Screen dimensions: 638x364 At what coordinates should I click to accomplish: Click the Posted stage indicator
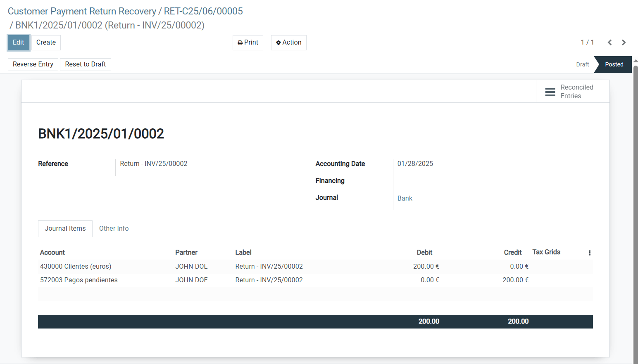(614, 64)
